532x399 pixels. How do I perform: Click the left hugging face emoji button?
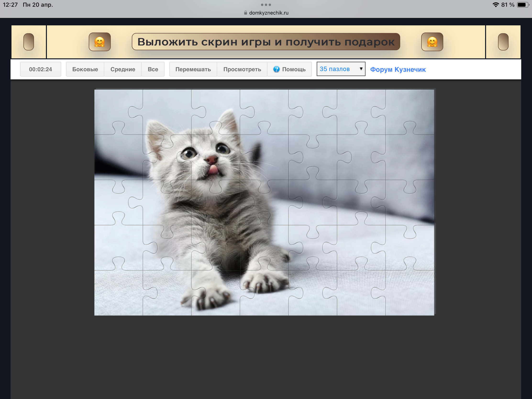point(100,42)
